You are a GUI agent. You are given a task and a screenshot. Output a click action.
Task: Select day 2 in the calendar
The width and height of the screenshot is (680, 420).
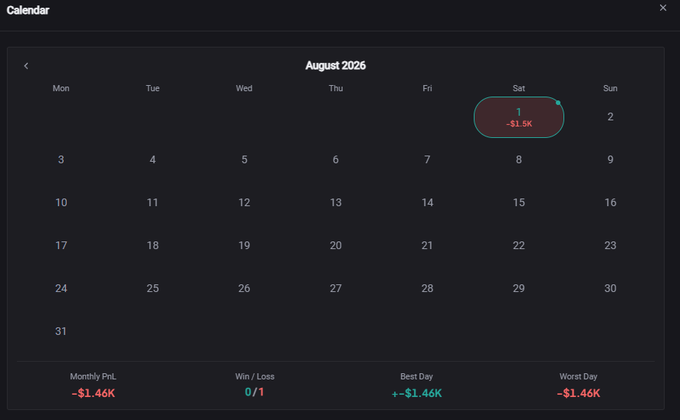[x=610, y=117]
